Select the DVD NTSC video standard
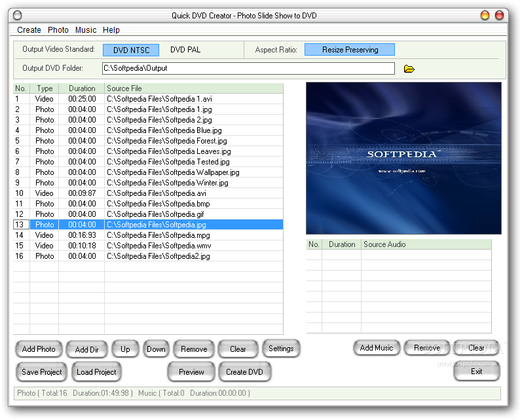Screen dimensions: 522x420 pos(131,50)
